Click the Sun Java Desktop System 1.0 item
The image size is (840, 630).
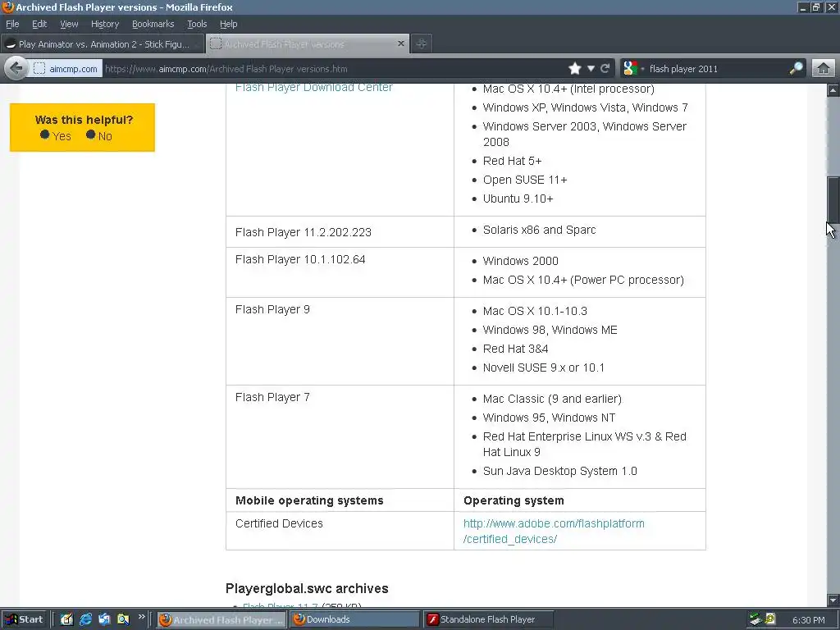pyautogui.click(x=559, y=471)
